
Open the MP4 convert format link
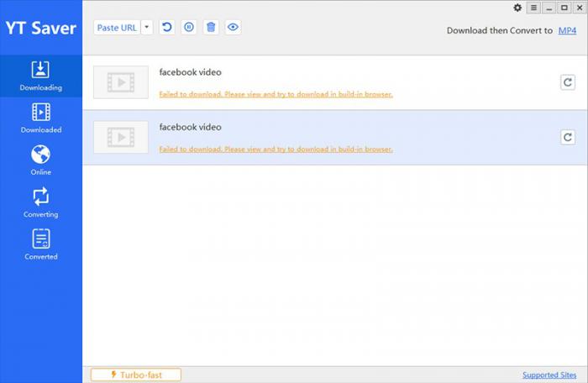pos(567,30)
